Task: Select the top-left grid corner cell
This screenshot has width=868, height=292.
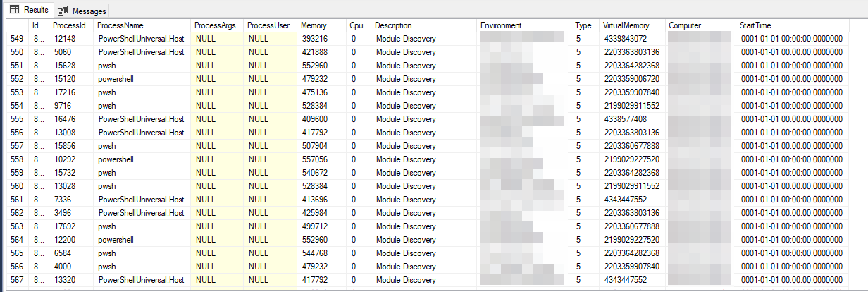Action: (18, 25)
